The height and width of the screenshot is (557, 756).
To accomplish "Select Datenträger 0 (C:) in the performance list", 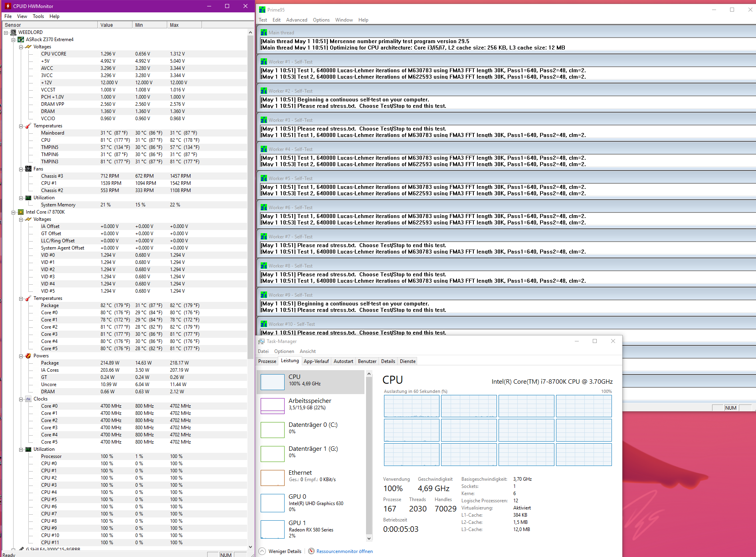I will click(311, 430).
